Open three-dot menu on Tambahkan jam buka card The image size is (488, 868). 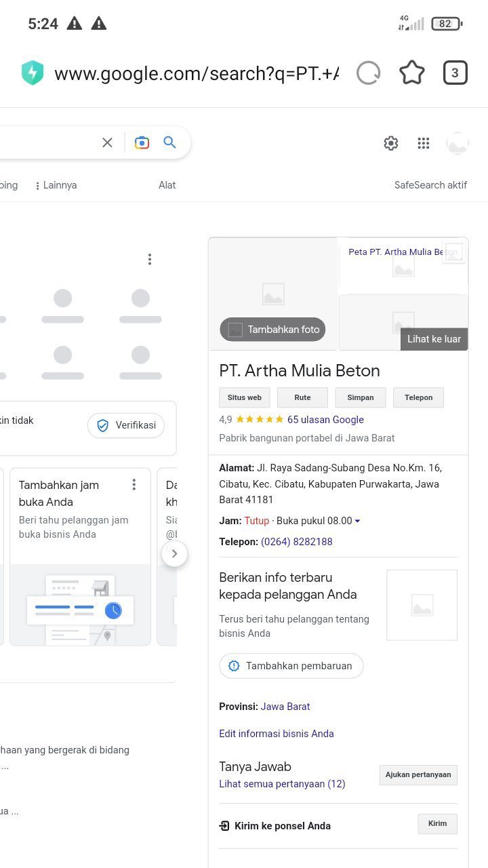134,484
